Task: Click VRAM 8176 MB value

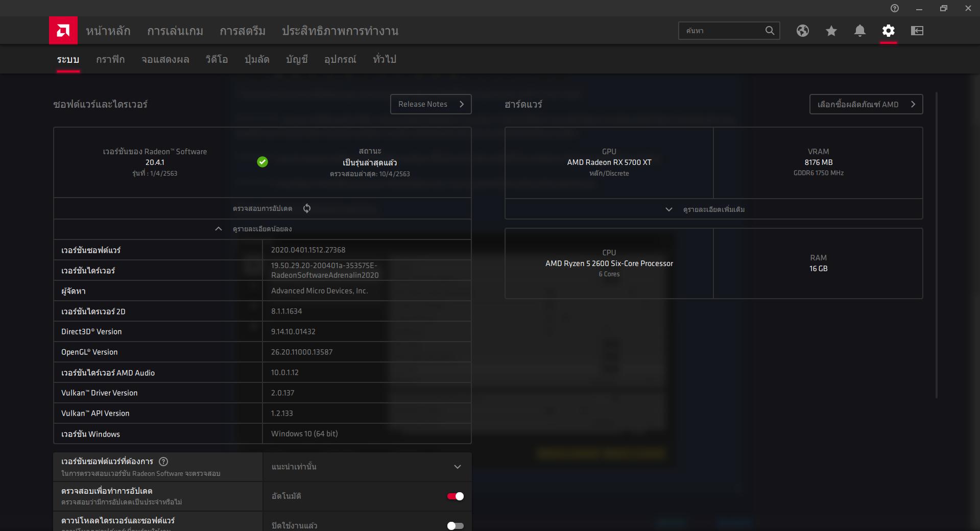Action: (819, 162)
